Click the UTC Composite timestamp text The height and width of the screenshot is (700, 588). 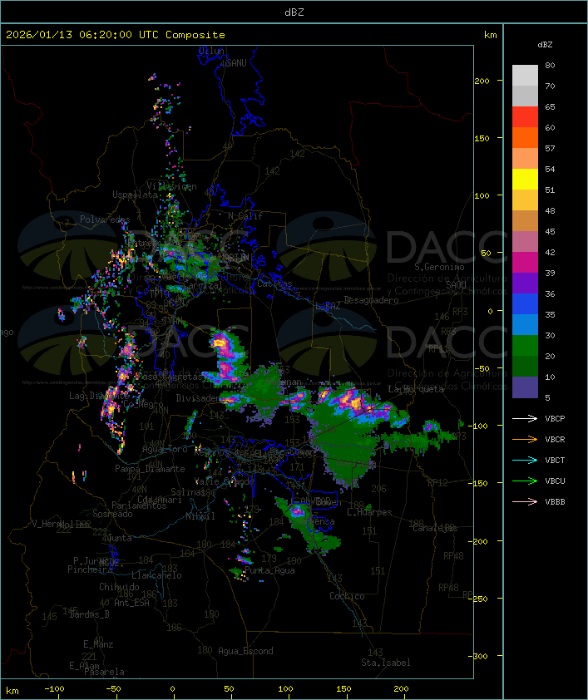point(116,35)
